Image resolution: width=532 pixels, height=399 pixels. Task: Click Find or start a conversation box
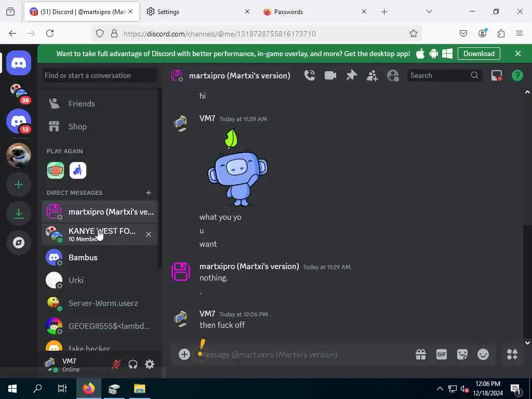[x=100, y=75]
